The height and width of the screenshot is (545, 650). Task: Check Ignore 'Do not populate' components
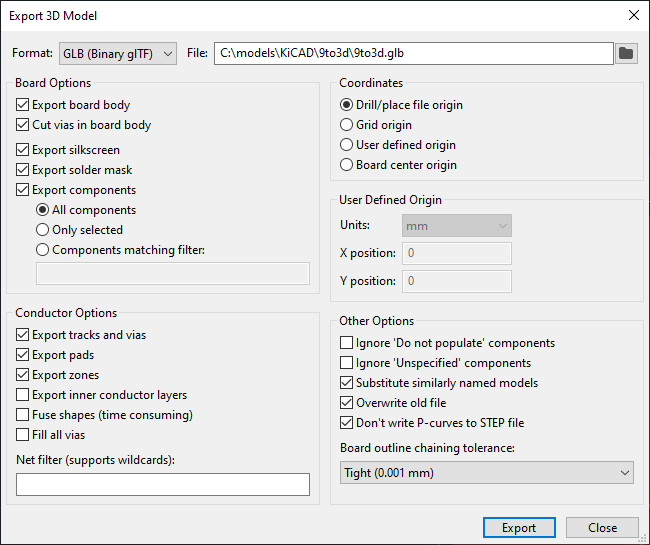pyautogui.click(x=347, y=343)
